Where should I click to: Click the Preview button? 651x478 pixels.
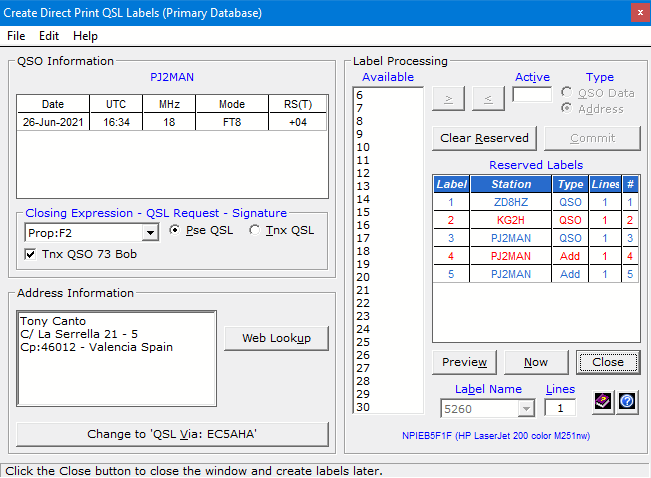464,362
